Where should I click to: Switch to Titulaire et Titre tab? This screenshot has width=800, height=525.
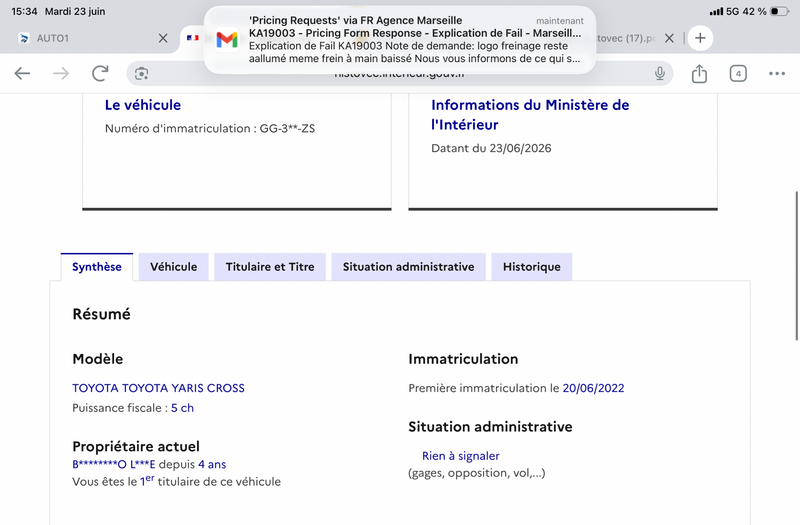click(270, 267)
